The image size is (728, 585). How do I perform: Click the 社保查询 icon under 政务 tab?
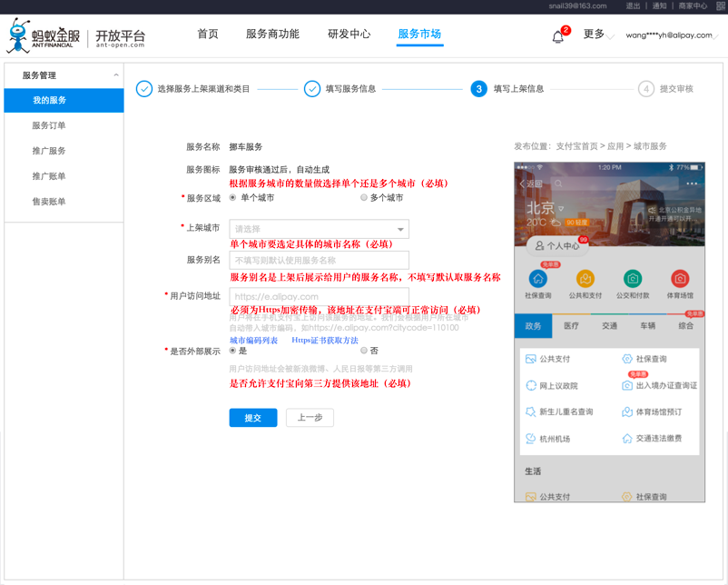627,359
